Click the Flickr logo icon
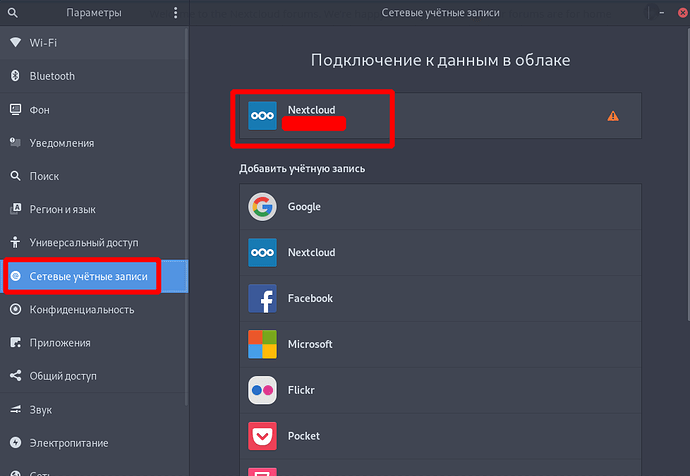Image resolution: width=690 pixels, height=476 pixels. 262,390
